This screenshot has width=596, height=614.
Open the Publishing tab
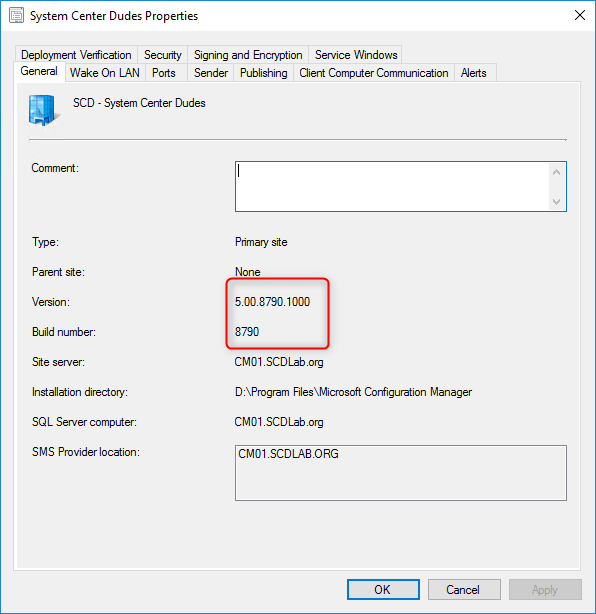264,73
